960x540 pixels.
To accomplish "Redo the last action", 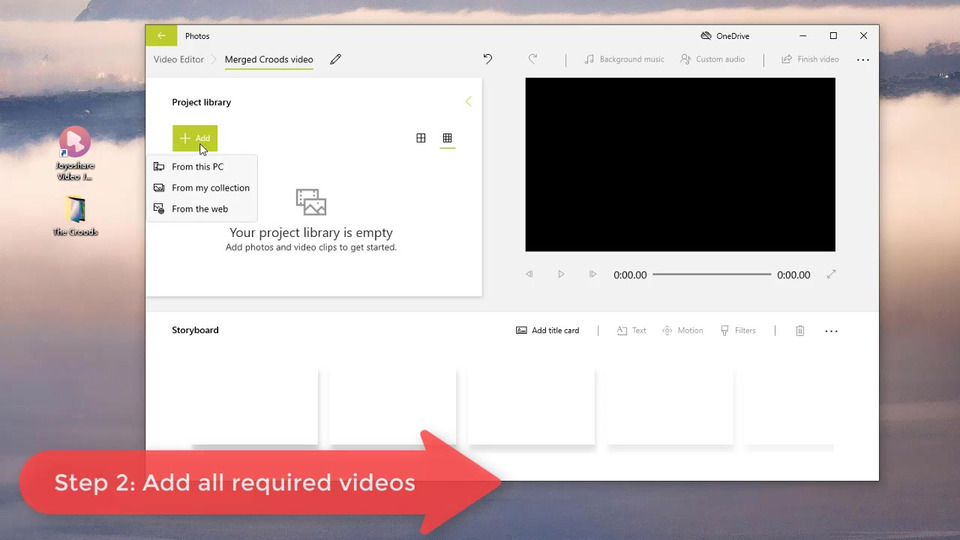I will coord(533,59).
